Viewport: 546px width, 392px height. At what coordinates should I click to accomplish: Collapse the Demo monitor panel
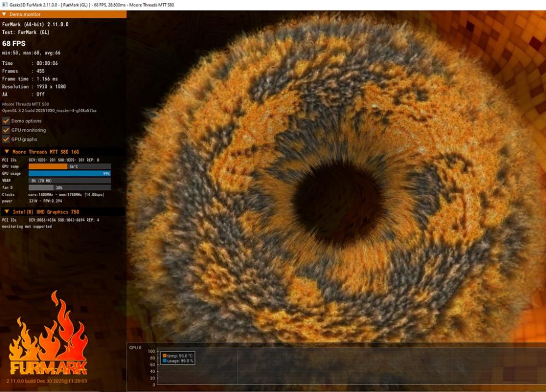click(x=4, y=14)
